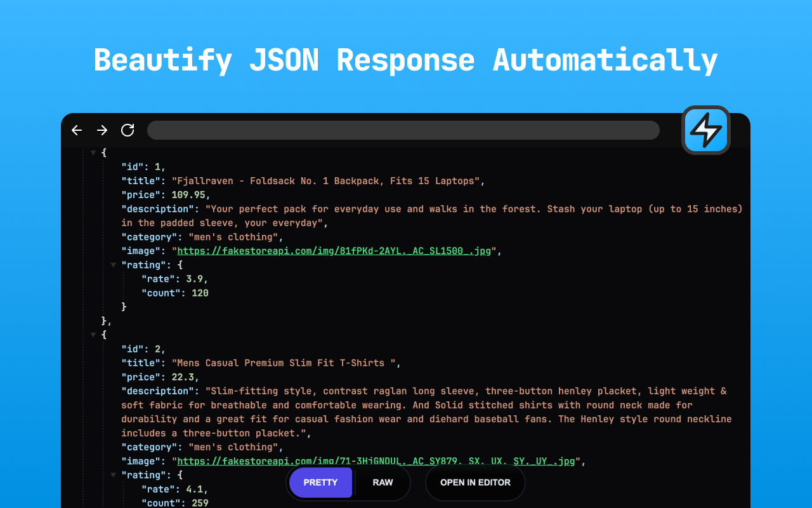Viewport: 812px width, 508px height.
Task: Switch to RAW view mode
Action: click(383, 483)
